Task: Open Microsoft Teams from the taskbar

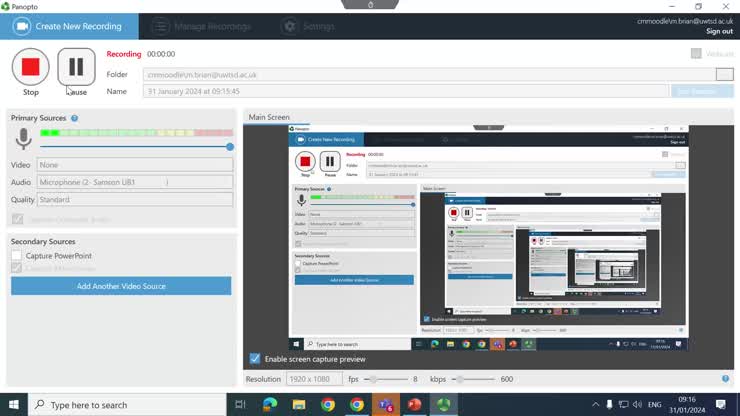Action: pos(385,405)
